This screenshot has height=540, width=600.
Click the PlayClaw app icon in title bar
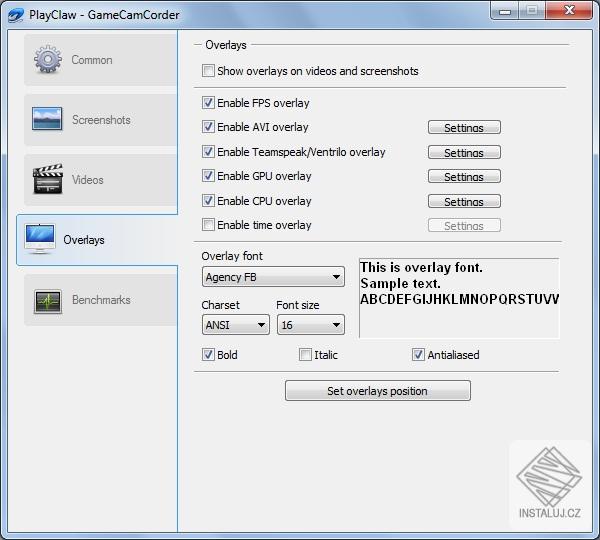tap(16, 15)
